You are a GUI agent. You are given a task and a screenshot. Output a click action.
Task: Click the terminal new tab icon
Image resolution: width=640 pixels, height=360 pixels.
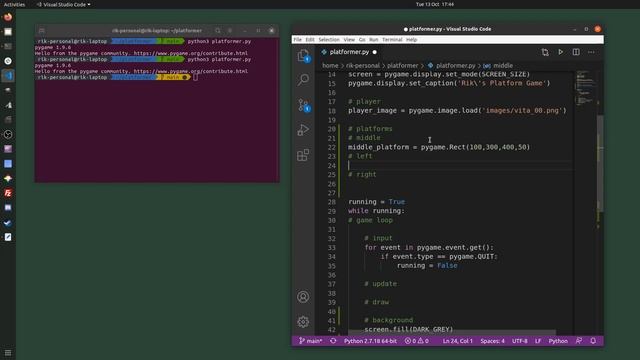[42, 31]
